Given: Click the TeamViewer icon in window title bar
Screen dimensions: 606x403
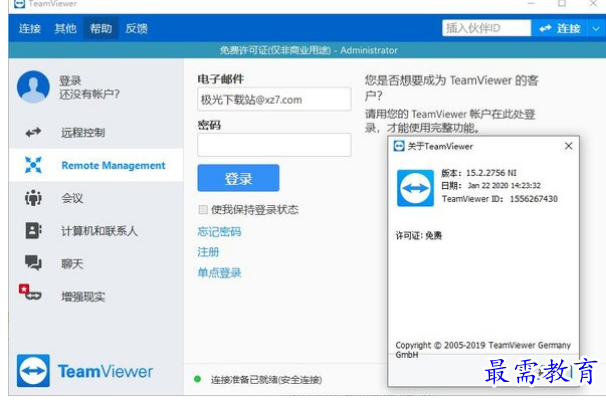Looking at the screenshot, I should (20, 4).
